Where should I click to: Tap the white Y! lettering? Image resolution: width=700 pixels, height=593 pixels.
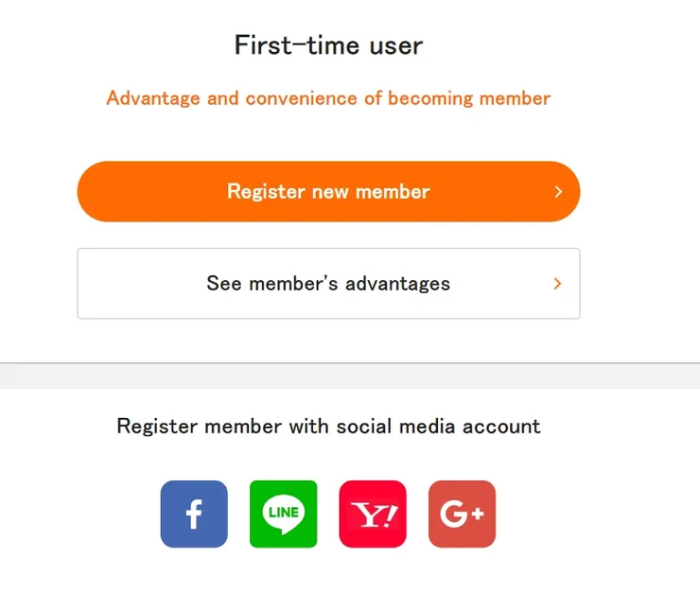(373, 515)
